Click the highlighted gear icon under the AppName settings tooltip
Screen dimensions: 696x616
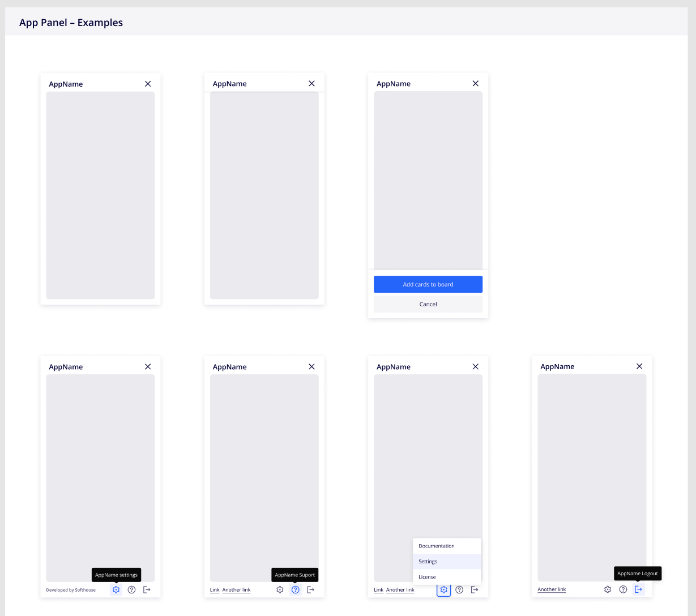[x=116, y=590]
